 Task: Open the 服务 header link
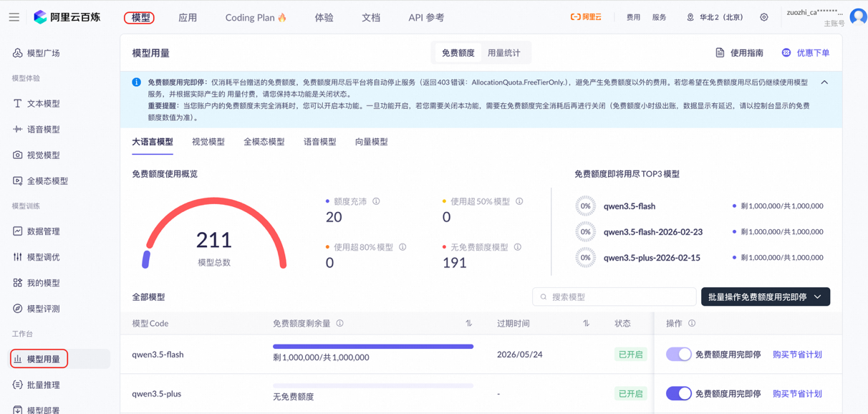(x=660, y=17)
